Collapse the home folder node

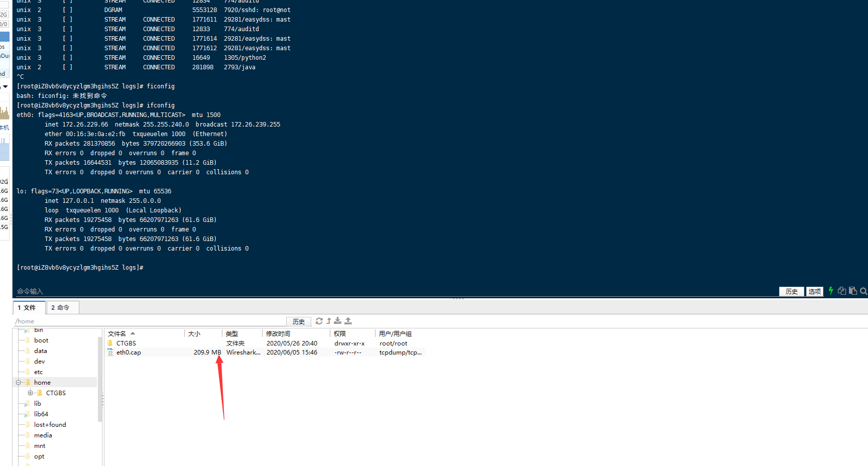coord(19,383)
